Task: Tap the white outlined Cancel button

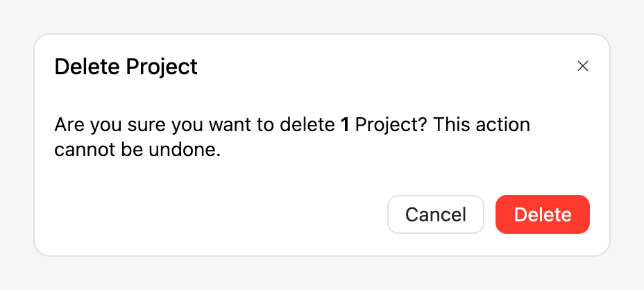Action: coord(435,214)
